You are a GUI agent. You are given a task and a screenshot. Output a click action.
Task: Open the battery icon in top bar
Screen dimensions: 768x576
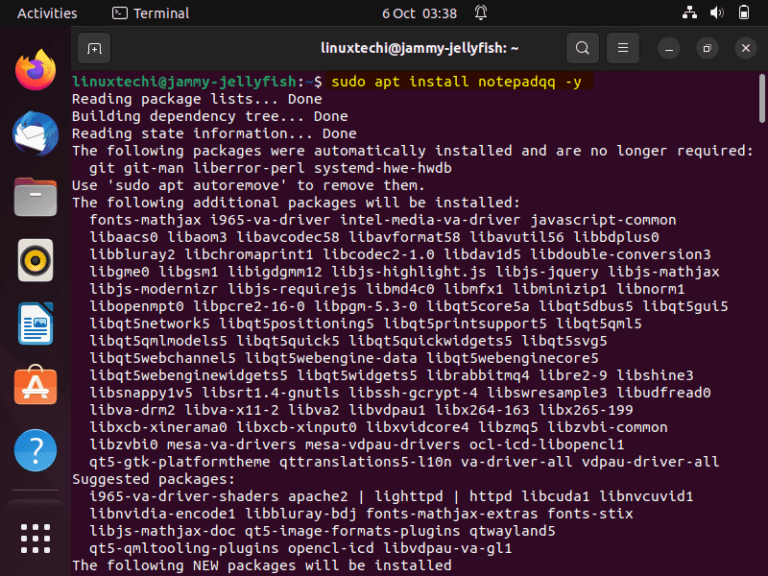(744, 13)
